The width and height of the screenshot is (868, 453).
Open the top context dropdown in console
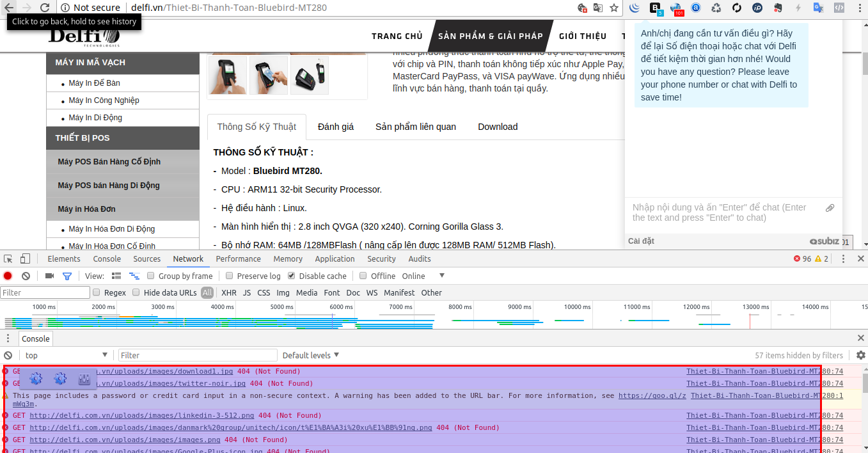coord(67,355)
